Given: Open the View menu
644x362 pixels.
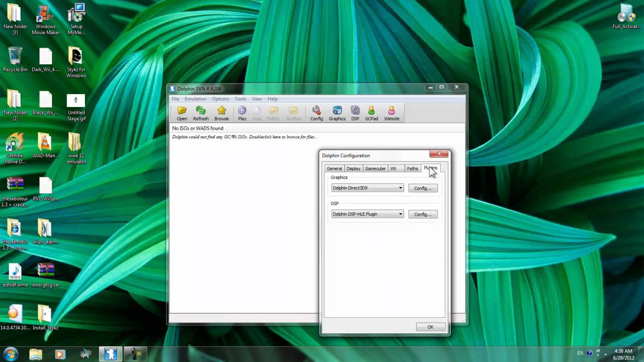Looking at the screenshot, I should click(257, 99).
